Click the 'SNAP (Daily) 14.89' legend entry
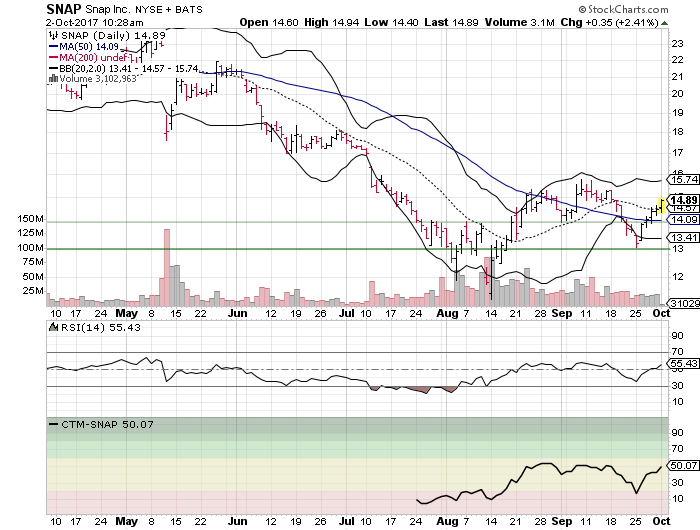 tap(107, 35)
